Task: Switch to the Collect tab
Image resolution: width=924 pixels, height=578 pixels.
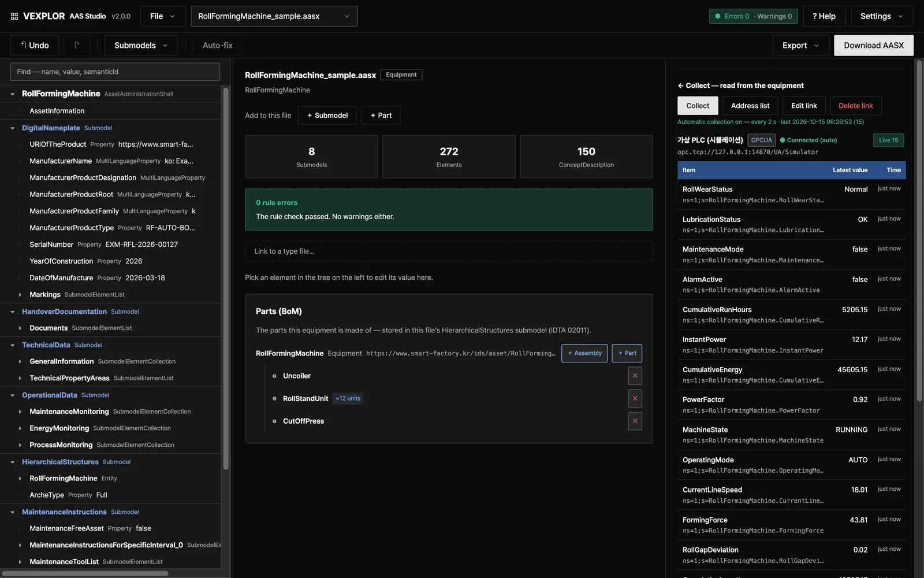Action: click(x=698, y=106)
